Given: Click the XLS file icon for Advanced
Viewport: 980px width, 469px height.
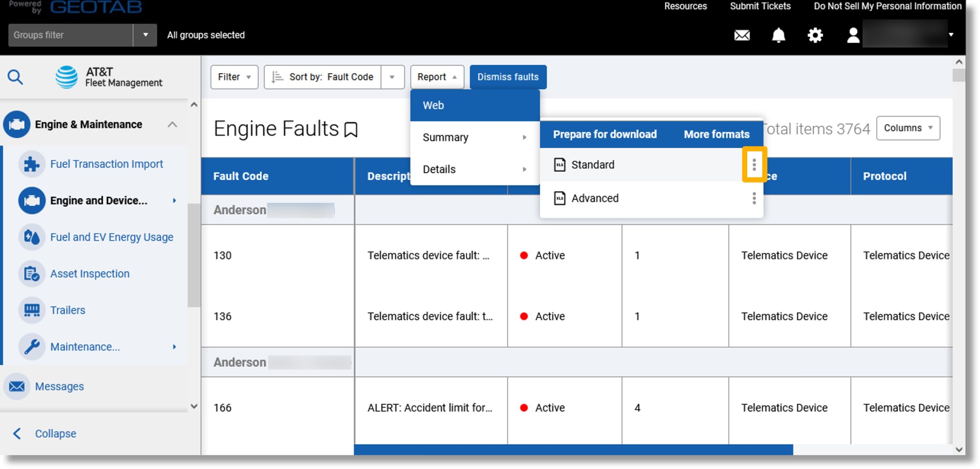Looking at the screenshot, I should 560,198.
